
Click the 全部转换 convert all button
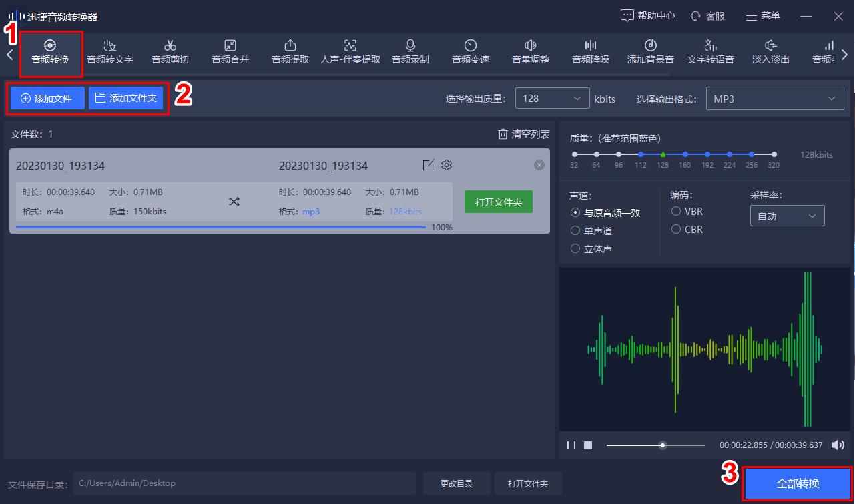(x=797, y=482)
